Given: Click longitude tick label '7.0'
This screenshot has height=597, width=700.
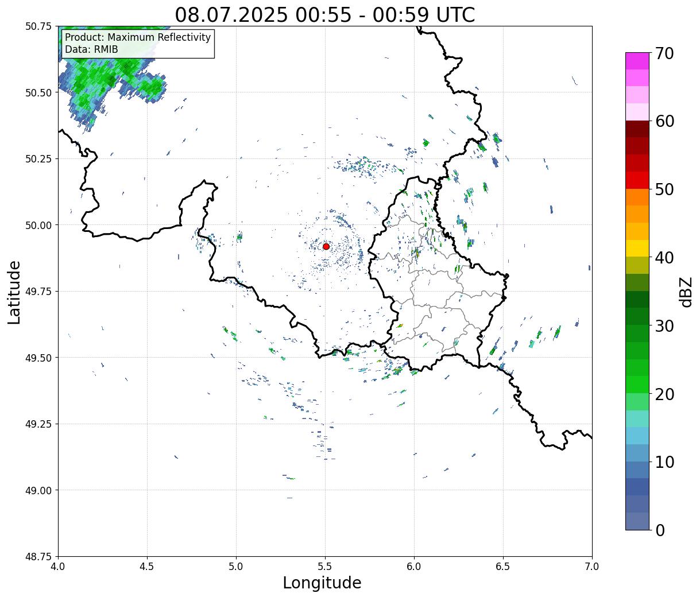Looking at the screenshot, I should [x=592, y=567].
